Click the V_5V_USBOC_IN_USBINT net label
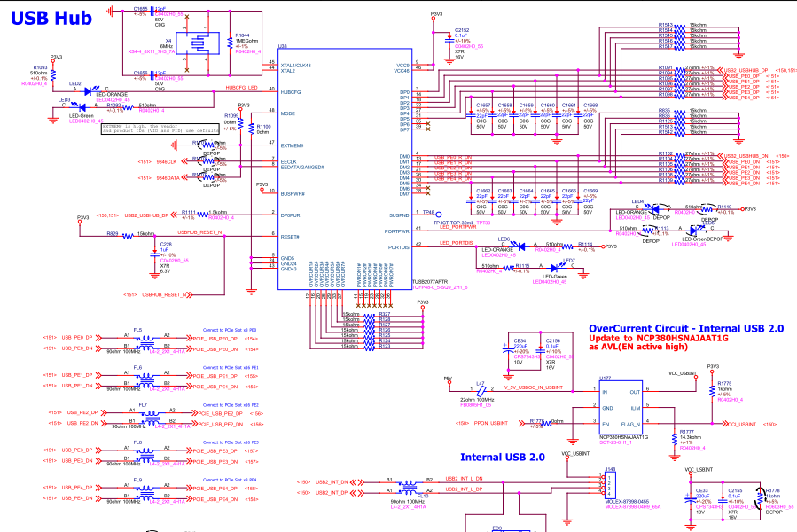The image size is (797, 532). (x=533, y=387)
